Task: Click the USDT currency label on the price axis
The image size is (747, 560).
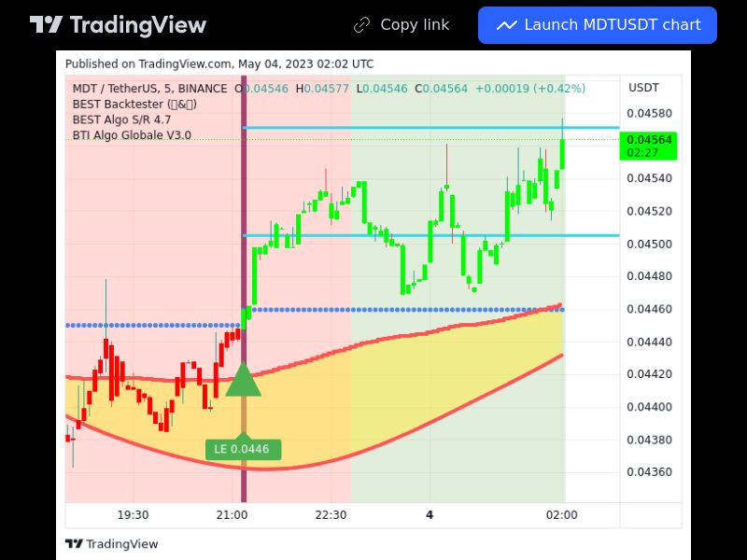Action: pos(643,88)
